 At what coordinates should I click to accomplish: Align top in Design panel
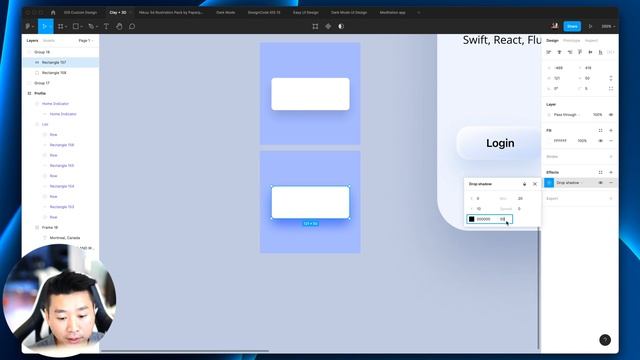coord(580,52)
